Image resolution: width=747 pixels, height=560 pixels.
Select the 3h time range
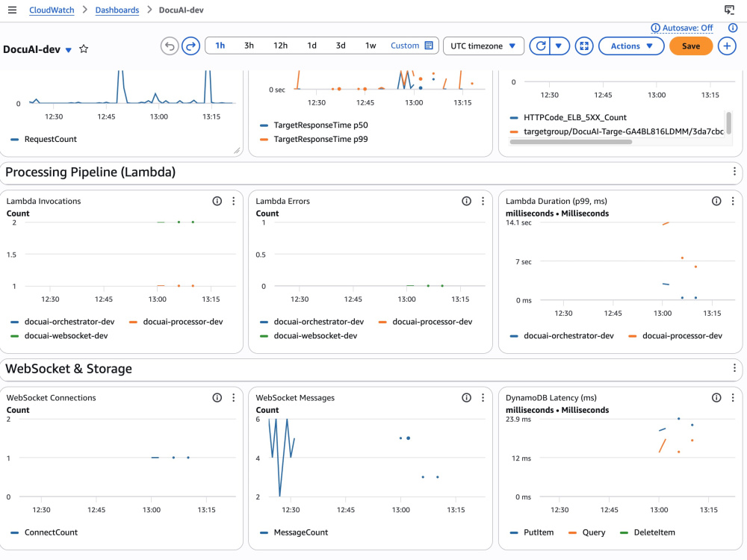point(249,46)
